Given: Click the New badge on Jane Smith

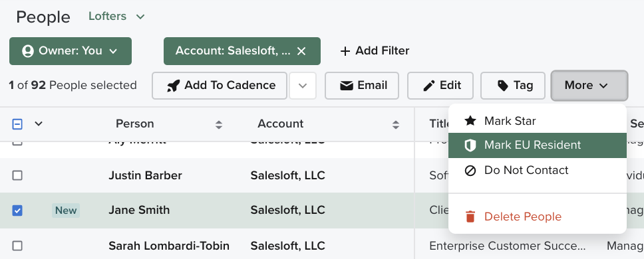Looking at the screenshot, I should [66, 211].
